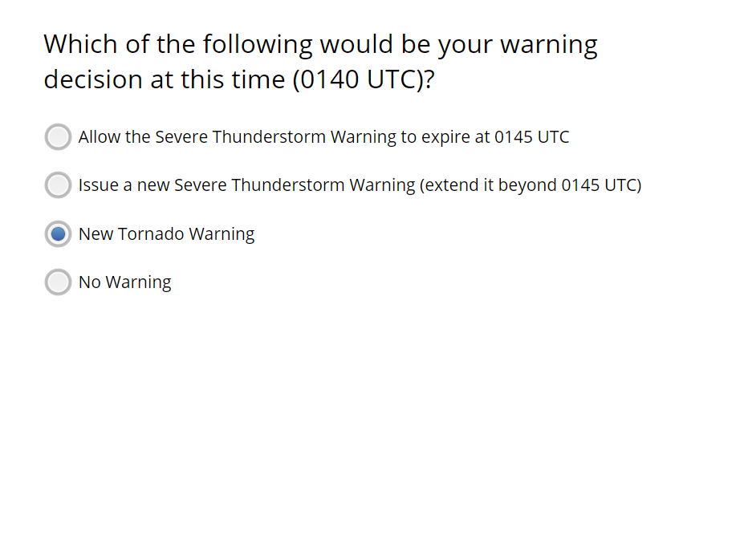Click the 'New Tornado Warning' label text
The width and height of the screenshot is (748, 560).
tap(166, 234)
